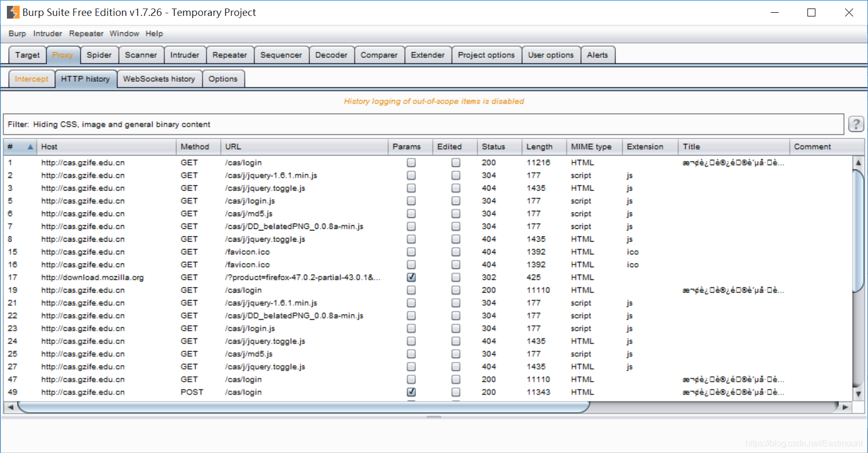The height and width of the screenshot is (453, 868).
Task: Click the vertical scrollbar up arrow
Action: pyautogui.click(x=858, y=162)
